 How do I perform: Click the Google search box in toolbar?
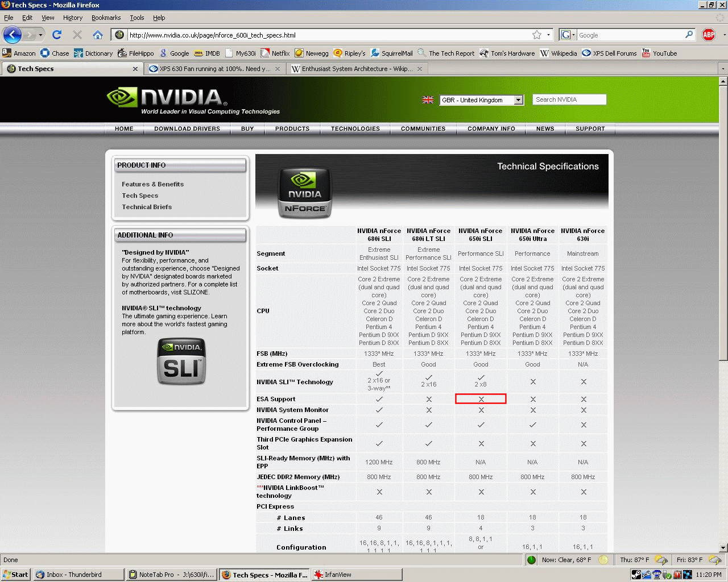coord(630,35)
